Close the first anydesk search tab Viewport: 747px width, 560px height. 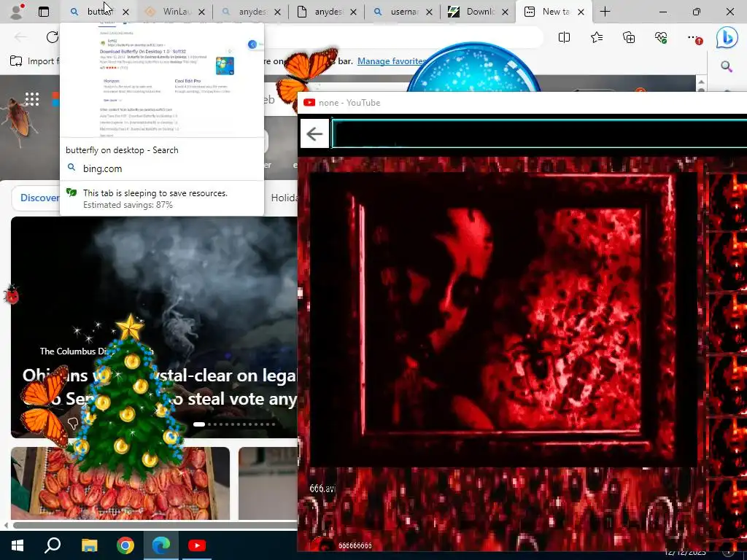pyautogui.click(x=277, y=12)
